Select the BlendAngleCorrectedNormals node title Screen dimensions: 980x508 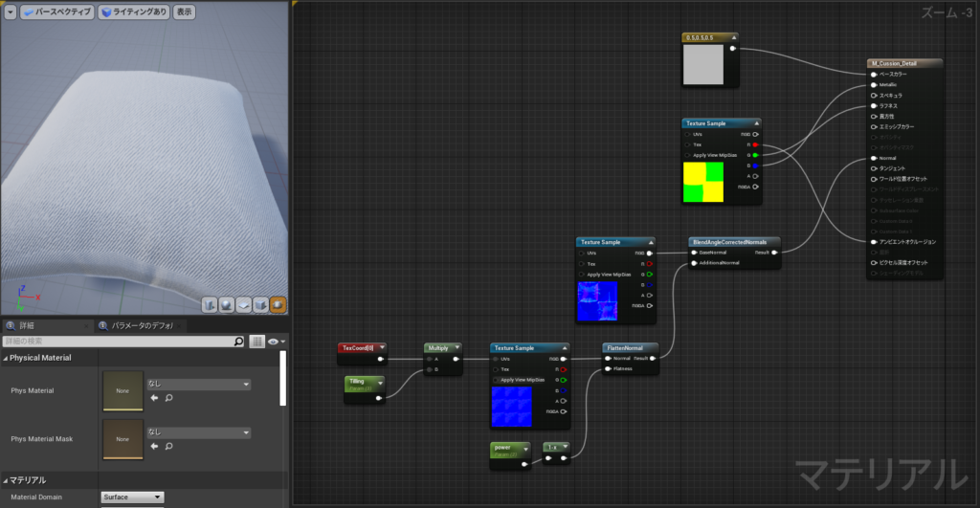[729, 242]
